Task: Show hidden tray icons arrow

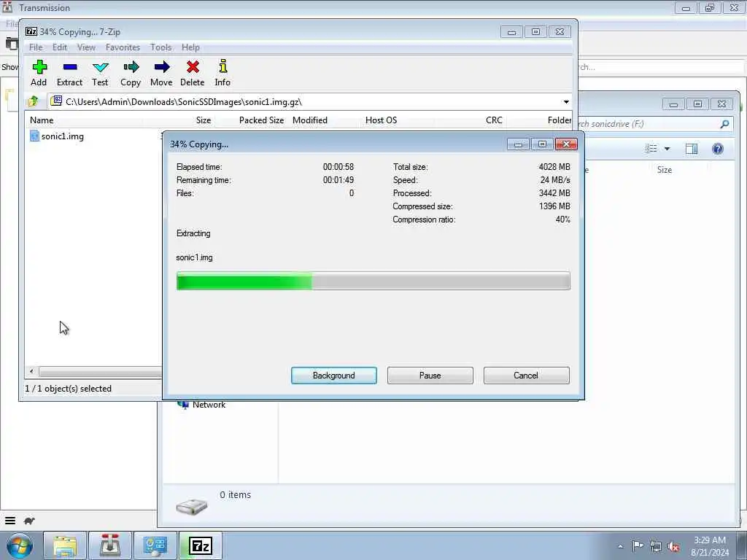Action: click(x=620, y=546)
